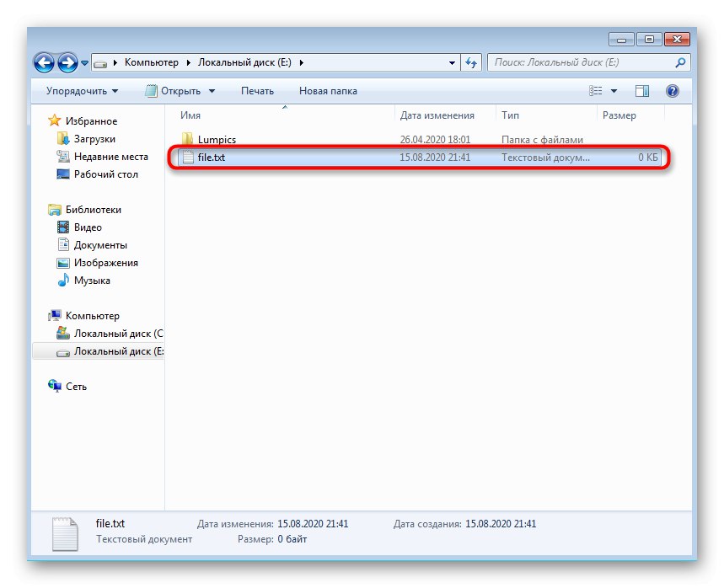Select the Lumpics folder

point(217,139)
